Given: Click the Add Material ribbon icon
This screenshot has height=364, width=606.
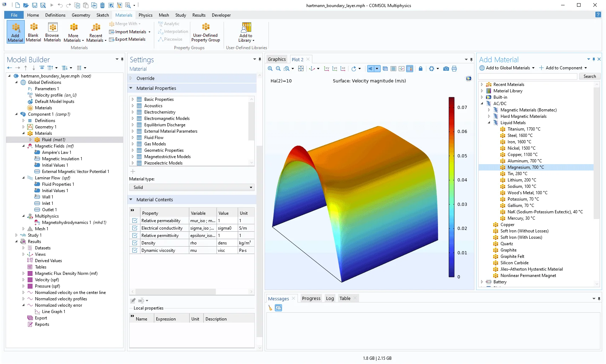Looking at the screenshot, I should coord(16,31).
